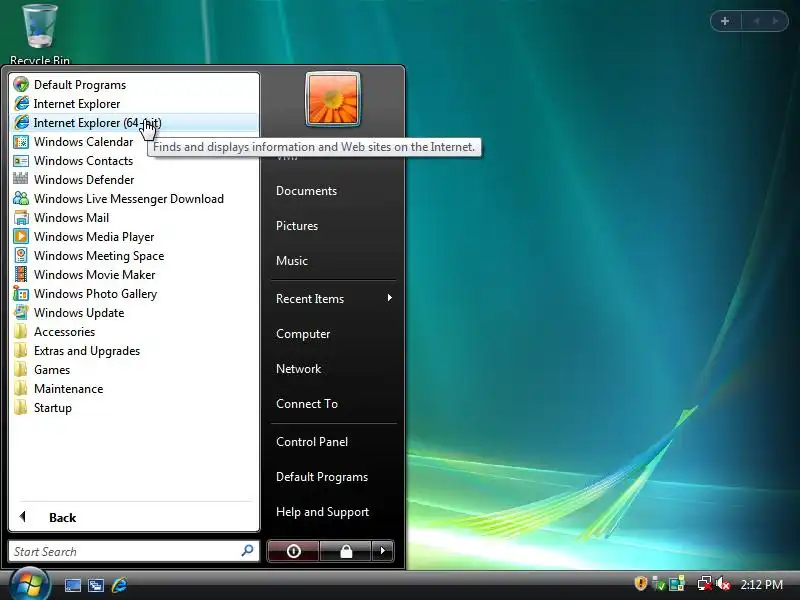Click Show Desktop in Quick Launch
The height and width of the screenshot is (600, 800).
(x=72, y=585)
